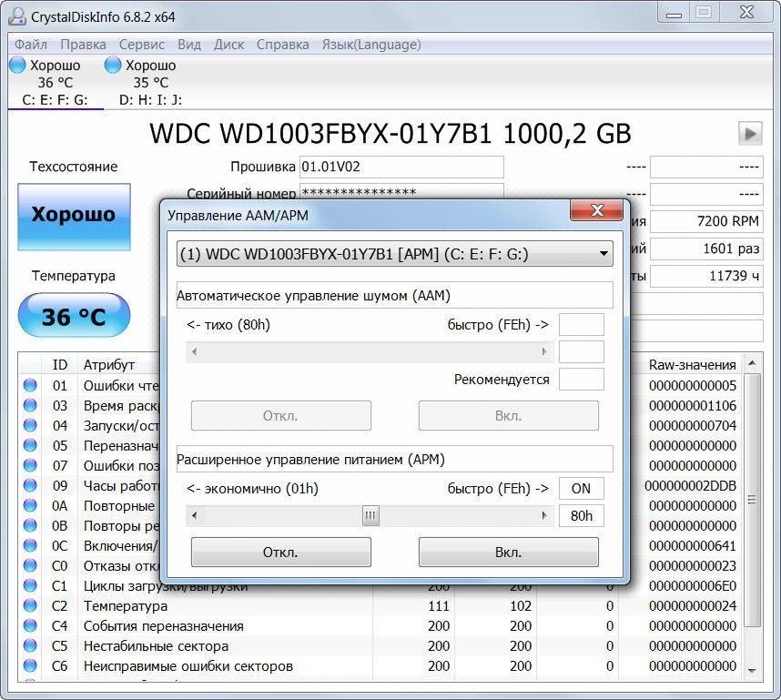Screen dimensions: 781x700
Task: Click the status icon of attribute C6
Action: 30,665
